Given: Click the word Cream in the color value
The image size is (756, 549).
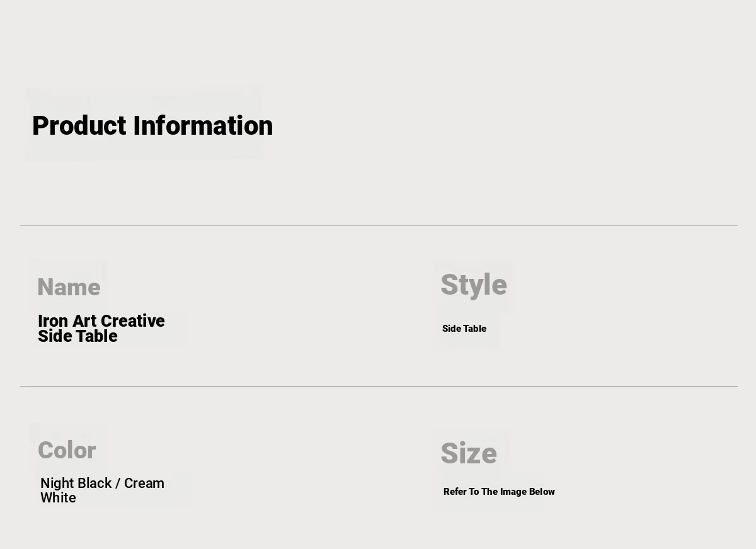Looking at the screenshot, I should pos(144,484).
